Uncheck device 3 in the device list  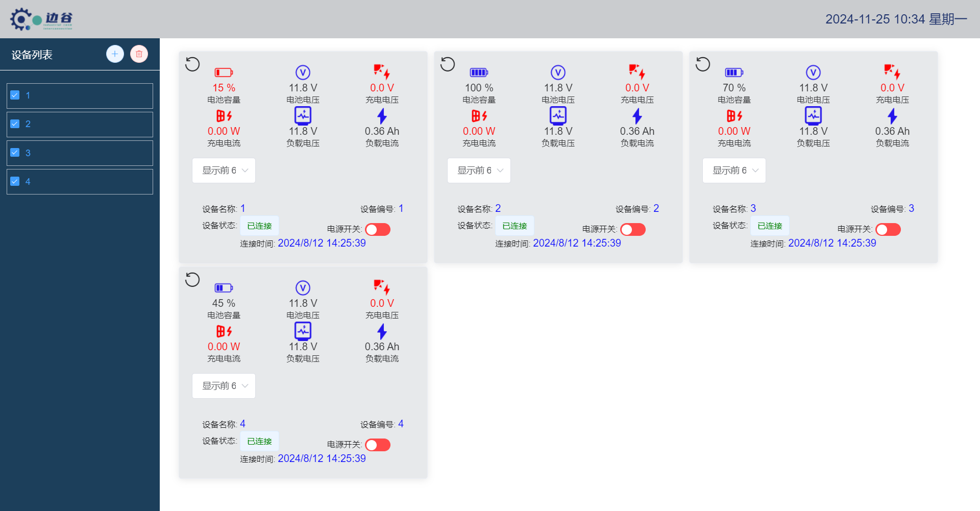pos(15,153)
